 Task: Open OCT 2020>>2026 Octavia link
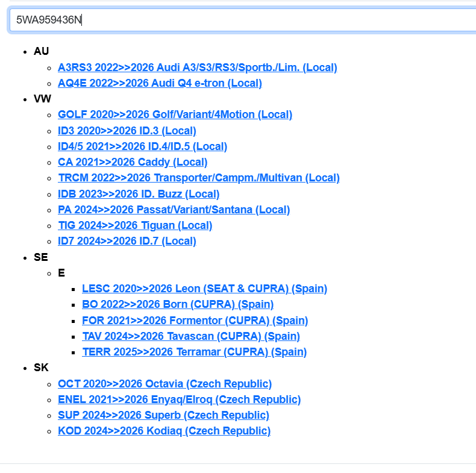pos(165,384)
